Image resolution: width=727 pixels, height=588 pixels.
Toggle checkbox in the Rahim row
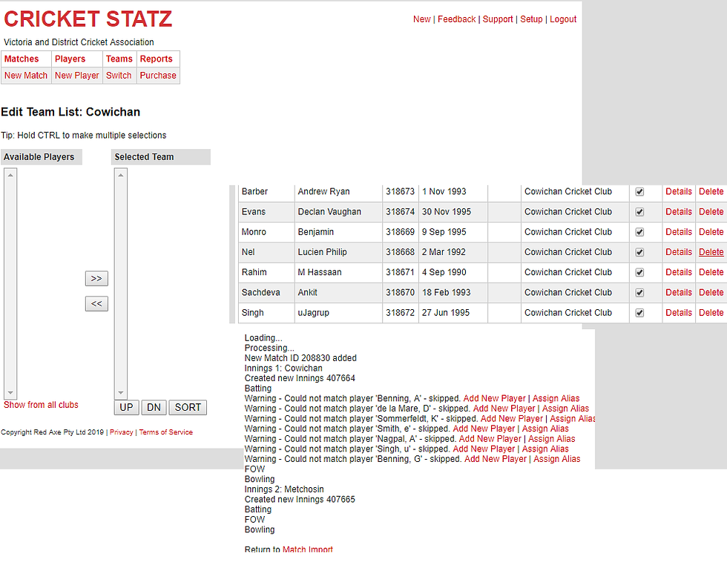[x=639, y=272]
